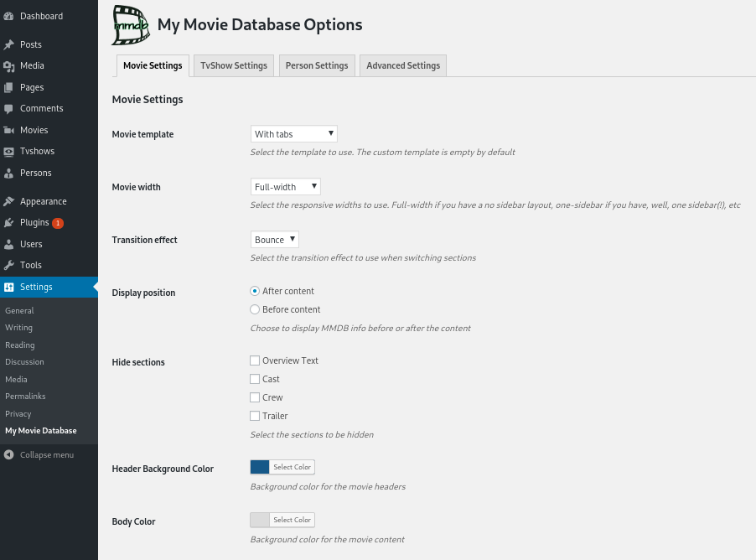Click the Appearance paintbrush icon
The image size is (756, 560).
(x=8, y=201)
